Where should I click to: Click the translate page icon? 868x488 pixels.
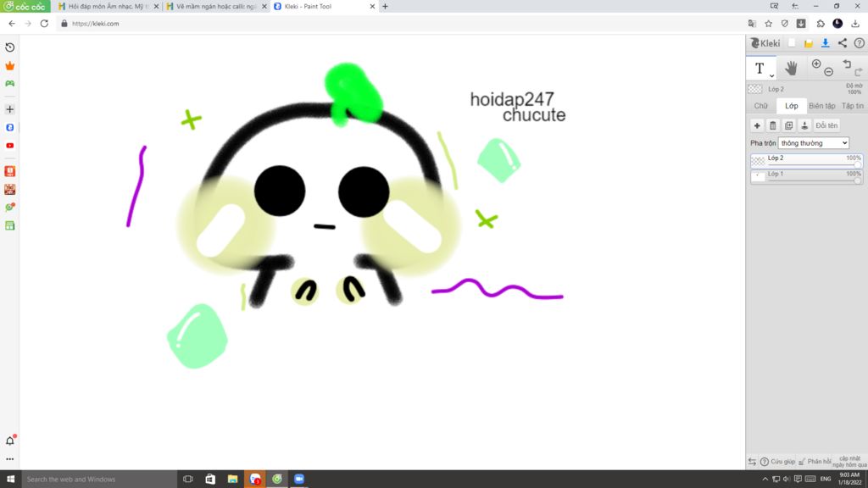click(x=752, y=24)
